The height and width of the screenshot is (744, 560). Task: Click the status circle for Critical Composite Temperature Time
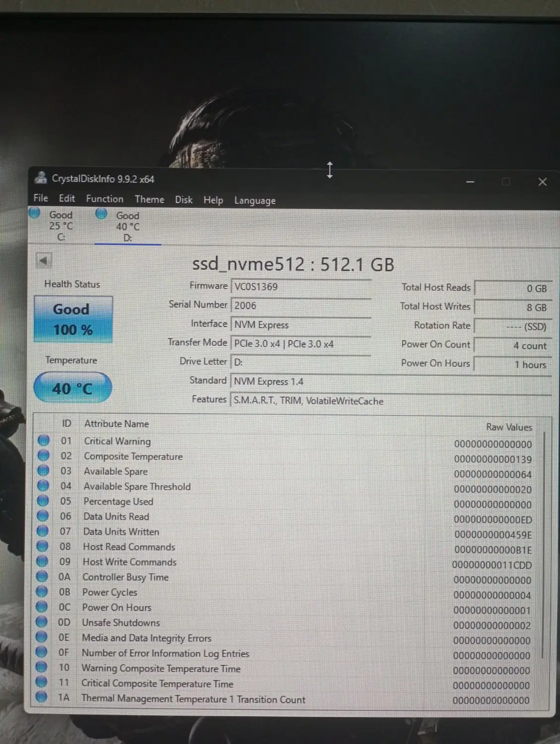(42, 682)
